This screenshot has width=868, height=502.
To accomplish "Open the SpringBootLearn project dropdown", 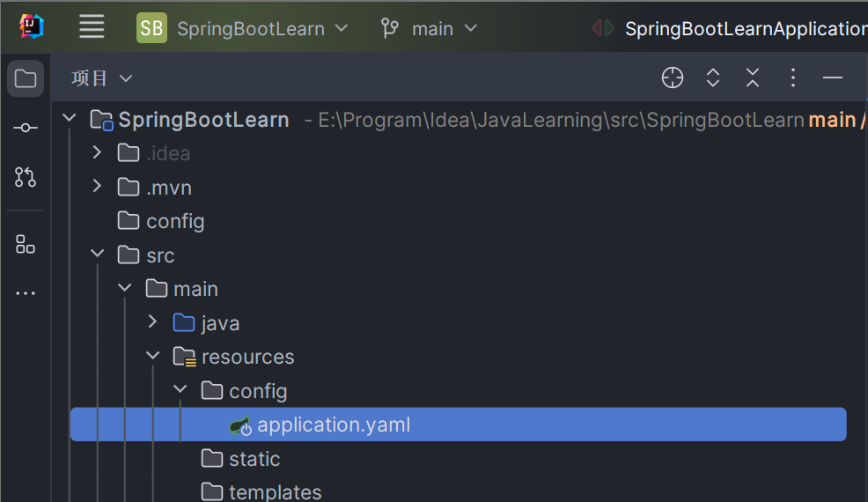I will click(x=262, y=29).
